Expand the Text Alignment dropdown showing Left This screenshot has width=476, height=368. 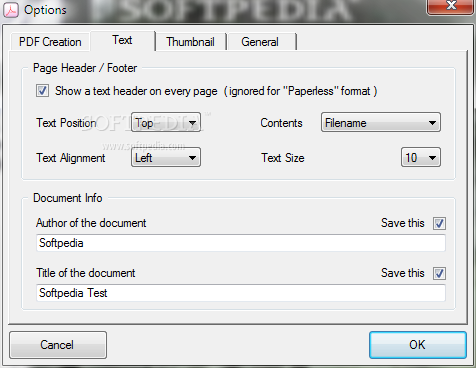point(166,157)
